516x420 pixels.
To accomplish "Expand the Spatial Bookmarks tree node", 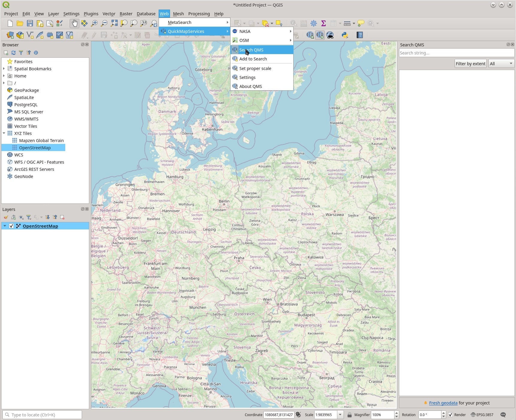I will click(4, 69).
